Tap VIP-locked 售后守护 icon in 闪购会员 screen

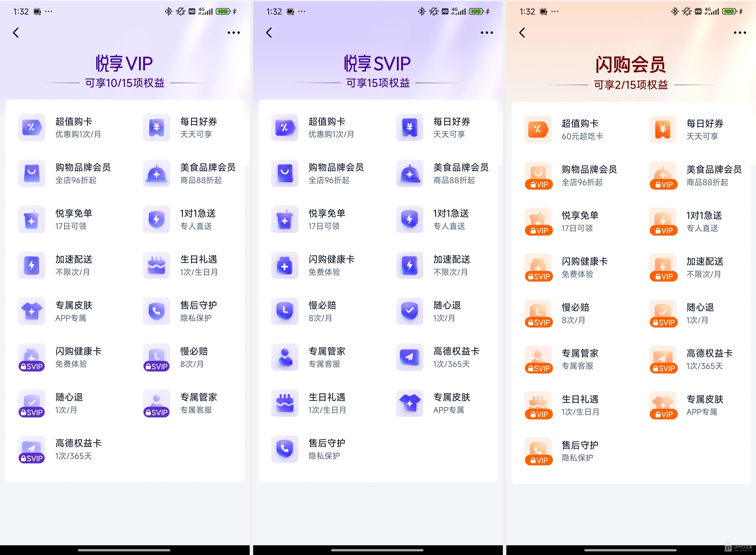[x=538, y=451]
